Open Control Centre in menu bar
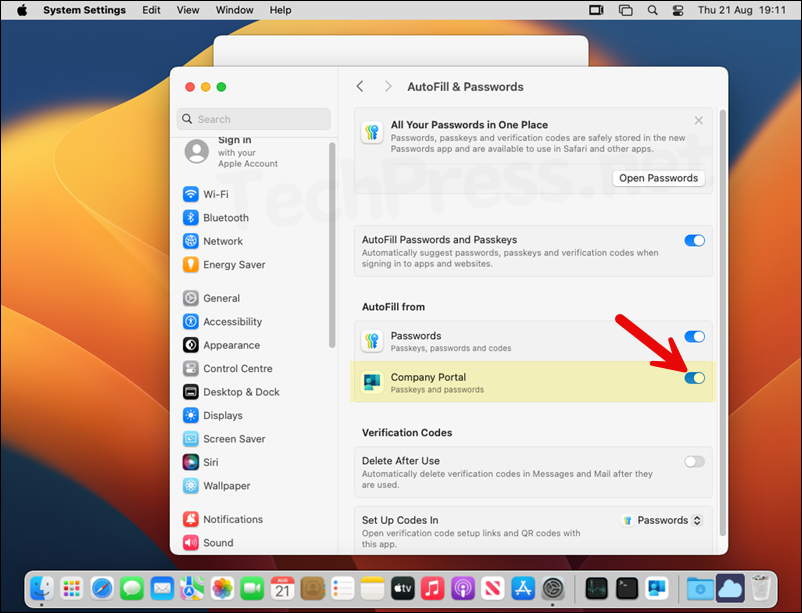The image size is (802, 613). click(x=678, y=10)
